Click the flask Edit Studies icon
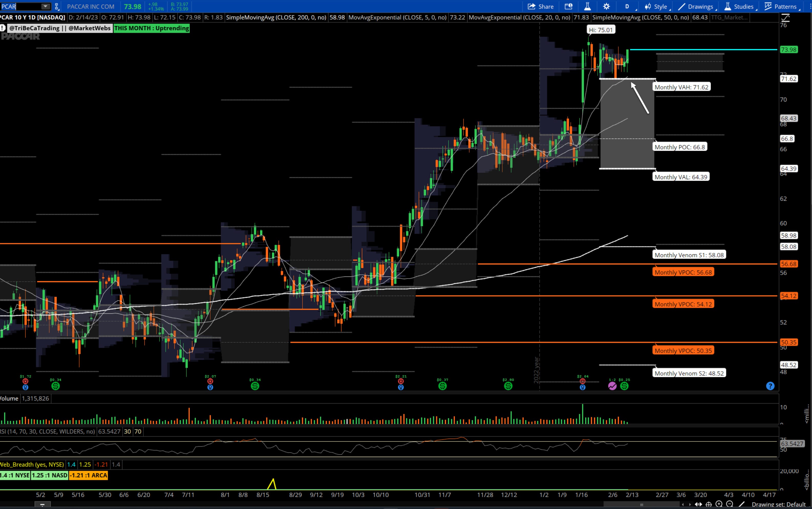 pyautogui.click(x=587, y=6)
